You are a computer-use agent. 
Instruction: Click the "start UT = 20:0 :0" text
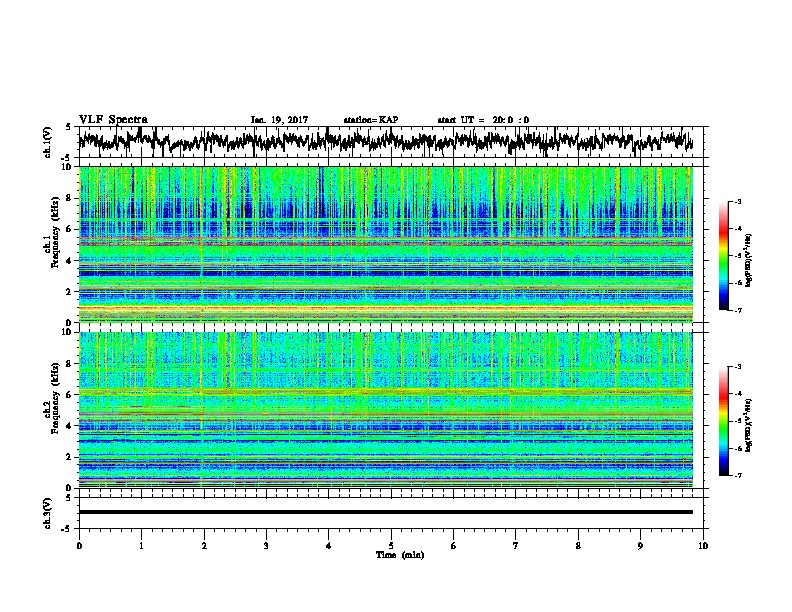pos(483,120)
